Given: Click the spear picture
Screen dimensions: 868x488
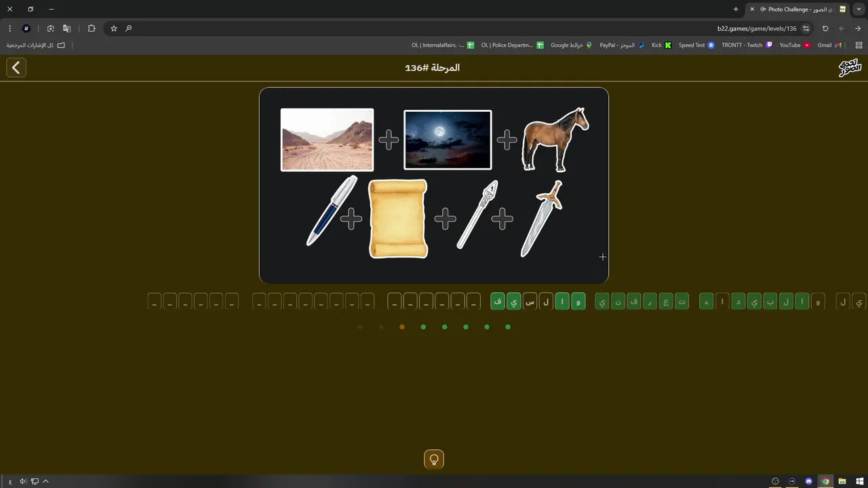Looking at the screenshot, I should pyautogui.click(x=477, y=214).
